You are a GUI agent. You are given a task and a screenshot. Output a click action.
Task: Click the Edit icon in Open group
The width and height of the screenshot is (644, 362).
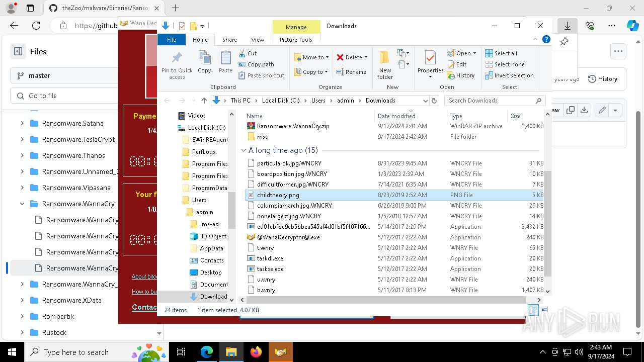point(451,64)
